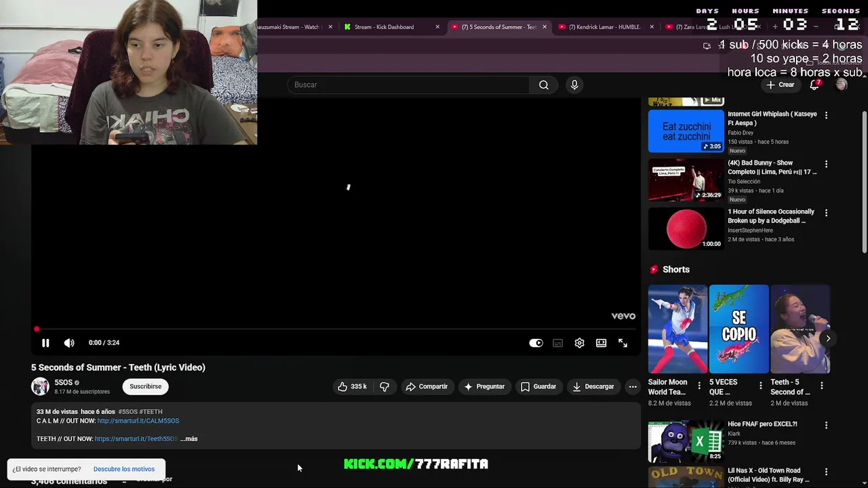Open options for Bad Bunny video
This screenshot has height=488, width=868.
[826, 165]
